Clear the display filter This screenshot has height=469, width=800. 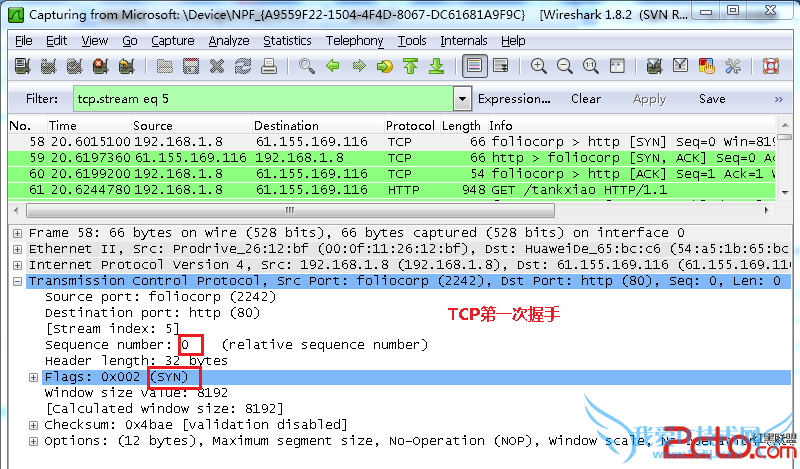click(x=586, y=98)
